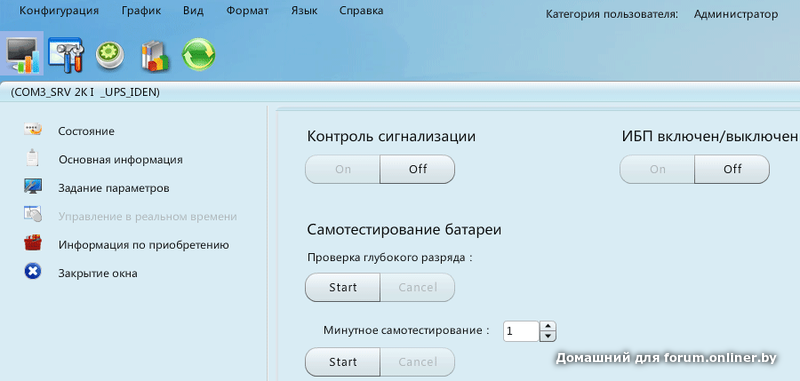
Task: Click the Самотестирование батареи heading
Action: click(x=404, y=230)
